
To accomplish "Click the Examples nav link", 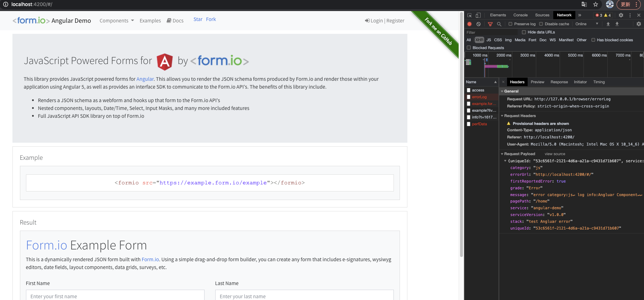I will [150, 21].
